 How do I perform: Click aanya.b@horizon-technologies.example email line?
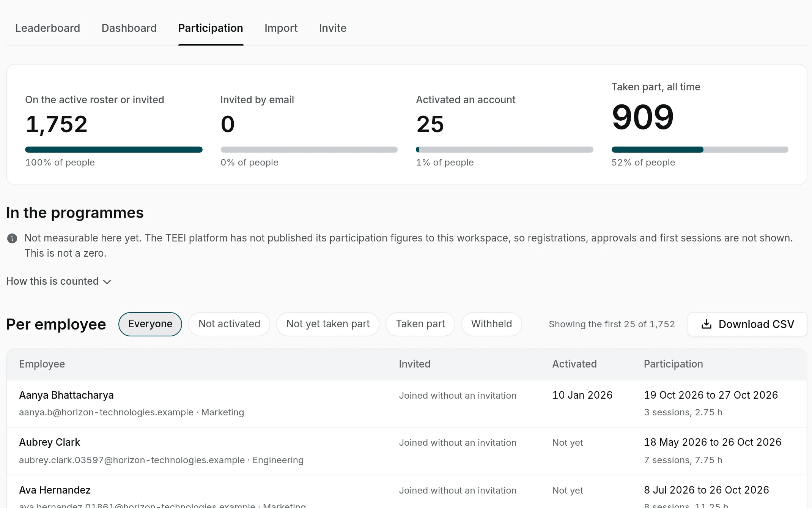[x=132, y=412]
